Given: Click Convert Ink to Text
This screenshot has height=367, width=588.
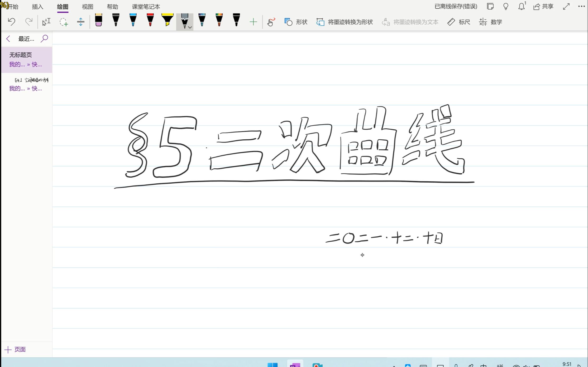Looking at the screenshot, I should 410,22.
